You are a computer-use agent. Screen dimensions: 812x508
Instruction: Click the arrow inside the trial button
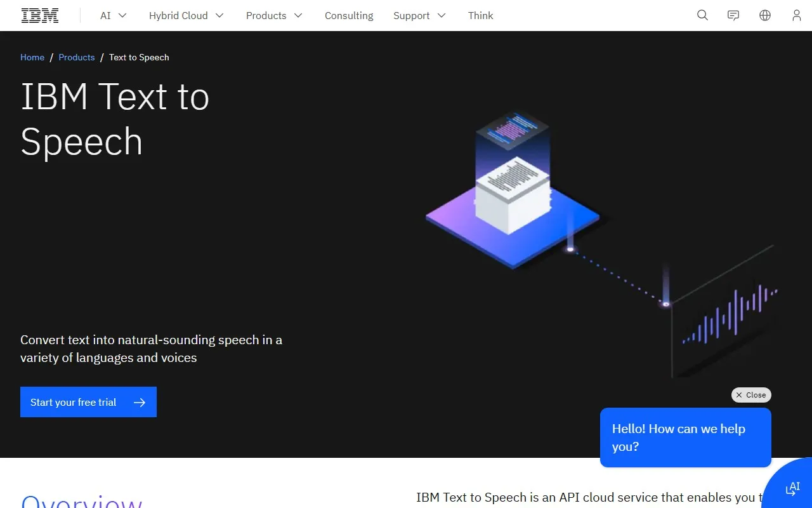click(139, 401)
